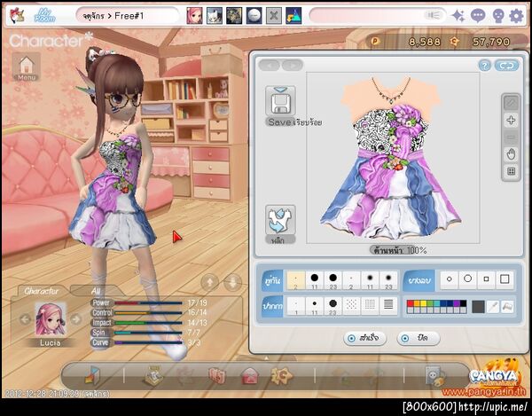The height and width of the screenshot is (416, 532).
Task: Click the gray X slot icon
Action: tap(273, 16)
